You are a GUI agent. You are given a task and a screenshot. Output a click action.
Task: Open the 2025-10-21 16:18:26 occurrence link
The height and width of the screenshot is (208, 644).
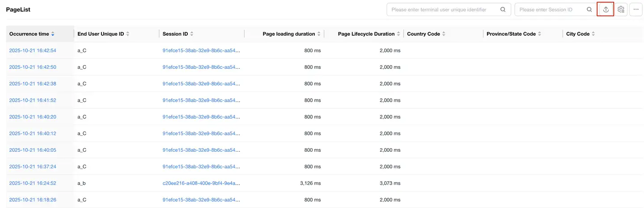33,200
